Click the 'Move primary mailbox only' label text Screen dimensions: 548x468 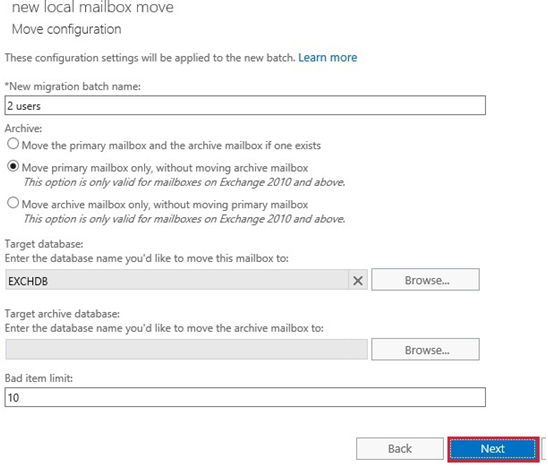pyautogui.click(x=165, y=168)
